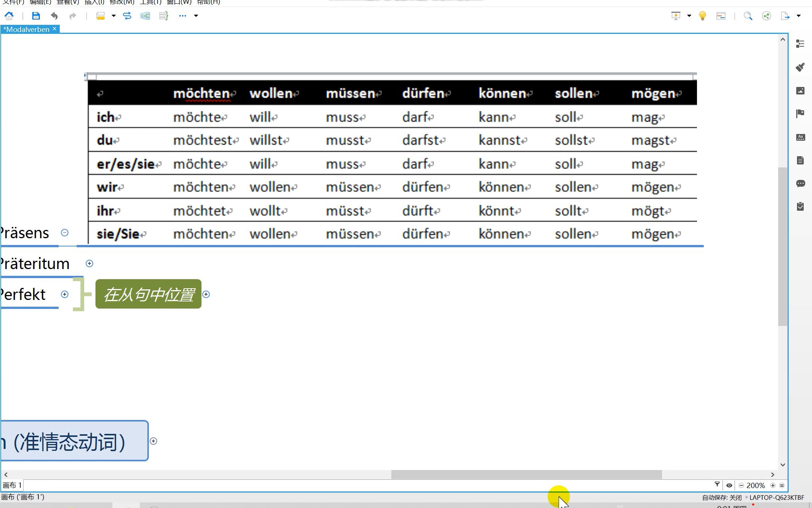This screenshot has width=812, height=508.
Task: Click the LAPTOP-Q623KTBF status entry
Action: [x=777, y=497]
